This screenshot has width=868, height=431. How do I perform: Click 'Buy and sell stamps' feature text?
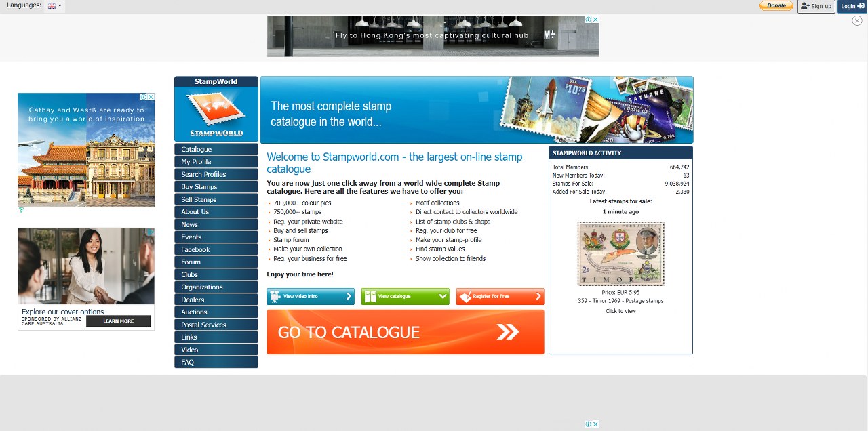[x=300, y=230]
